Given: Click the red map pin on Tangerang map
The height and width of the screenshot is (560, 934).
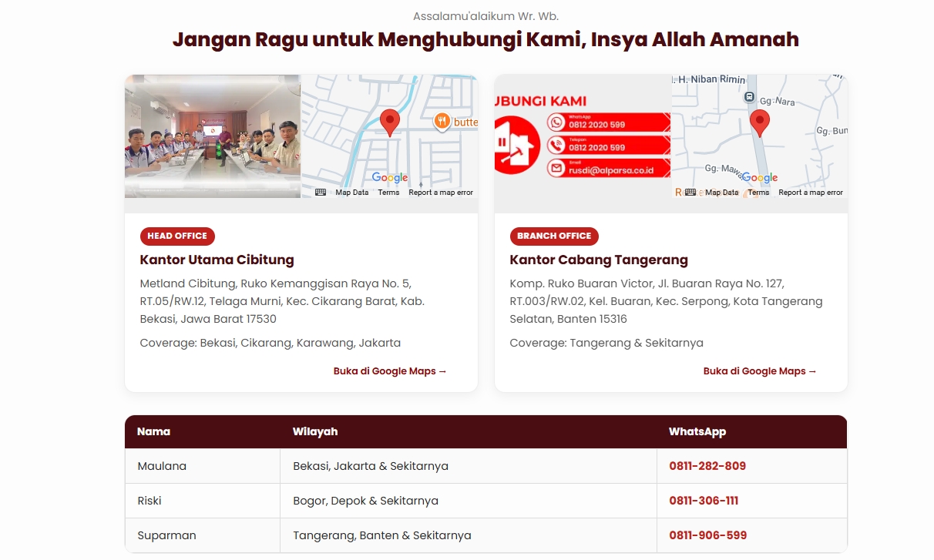Looking at the screenshot, I should [x=760, y=122].
